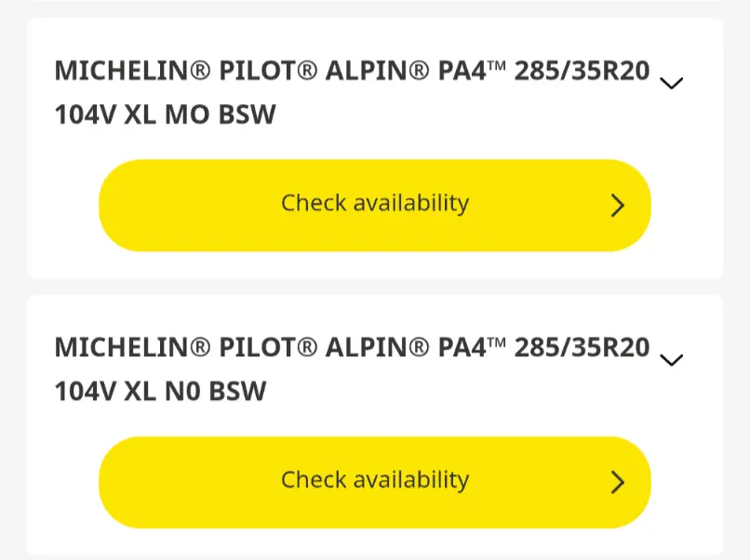Tap "Check availability" label in the lower yellow button

pos(374,480)
